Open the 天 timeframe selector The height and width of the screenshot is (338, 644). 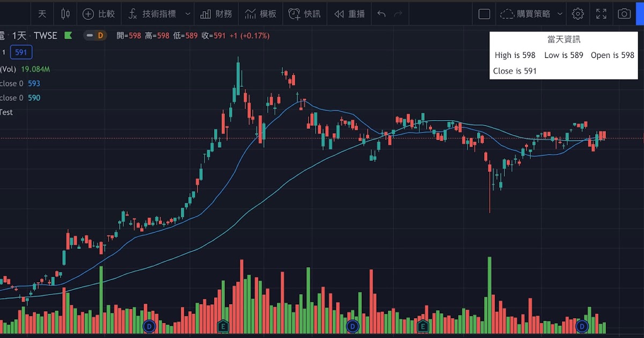(42, 13)
